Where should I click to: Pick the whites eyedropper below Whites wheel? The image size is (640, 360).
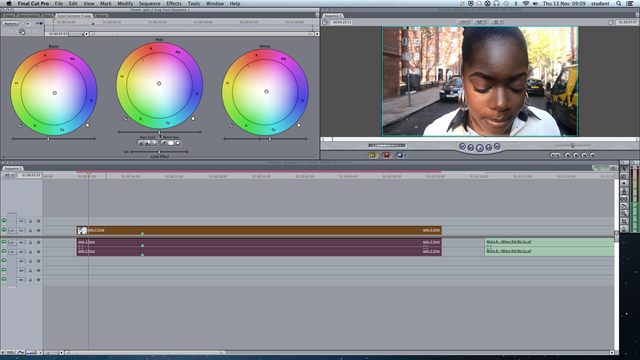click(x=231, y=125)
